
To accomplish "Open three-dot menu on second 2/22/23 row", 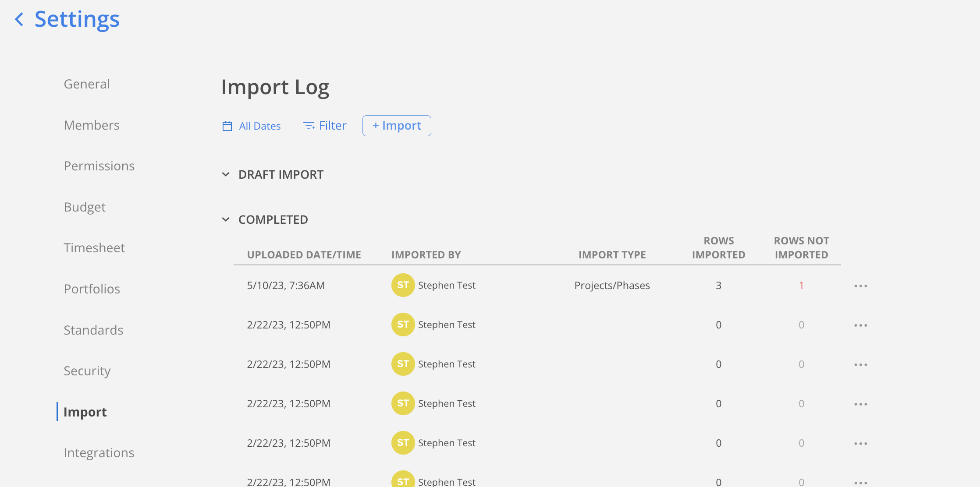I will tap(860, 365).
